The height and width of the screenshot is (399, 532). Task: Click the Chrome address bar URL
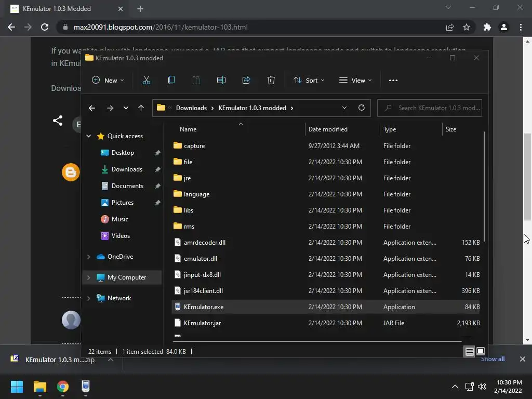[161, 27]
